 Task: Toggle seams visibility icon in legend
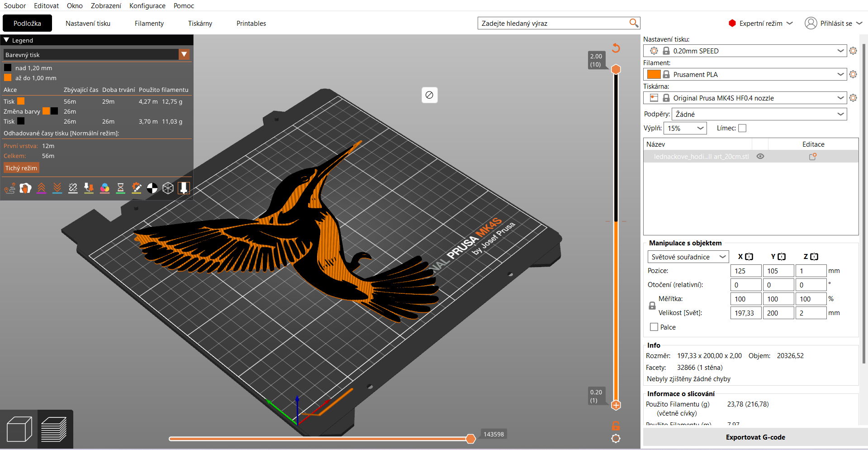point(73,188)
